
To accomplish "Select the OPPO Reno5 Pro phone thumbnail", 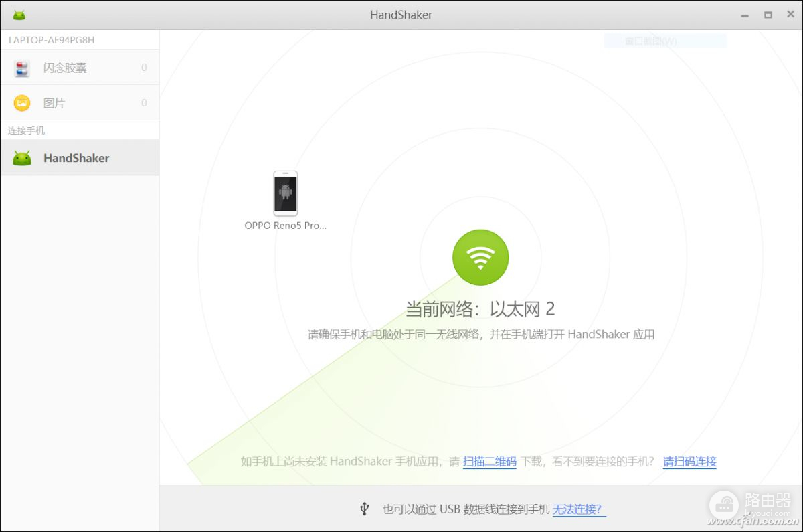I will click(x=286, y=193).
